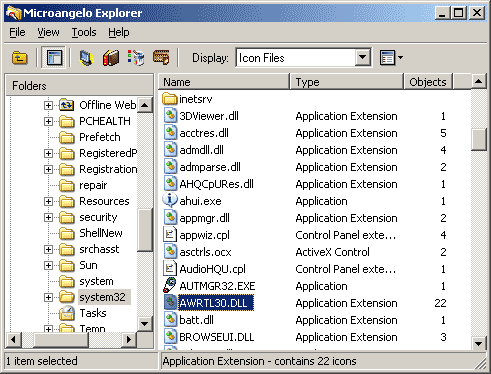Viewport: 491px width, 374px height.
Task: Sort by the Objects column header
Action: tap(428, 82)
